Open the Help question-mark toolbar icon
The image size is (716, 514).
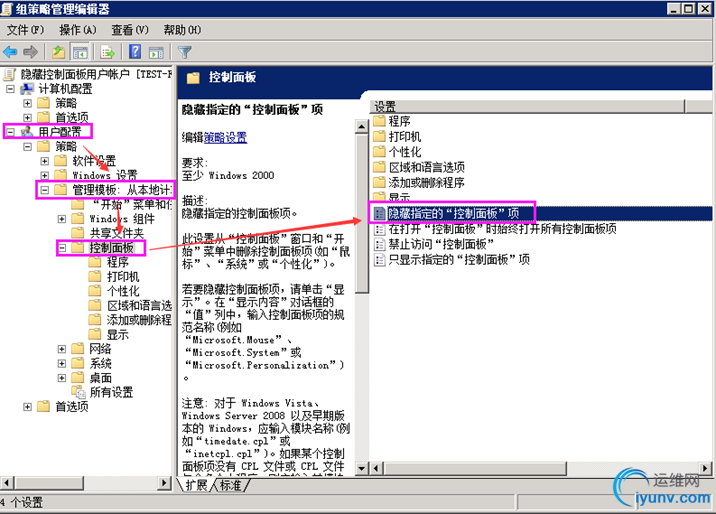coord(135,52)
